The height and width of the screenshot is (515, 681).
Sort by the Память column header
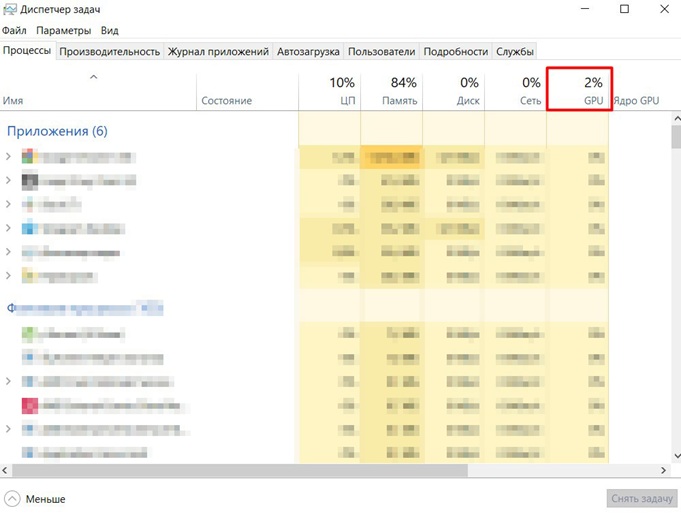click(x=391, y=90)
